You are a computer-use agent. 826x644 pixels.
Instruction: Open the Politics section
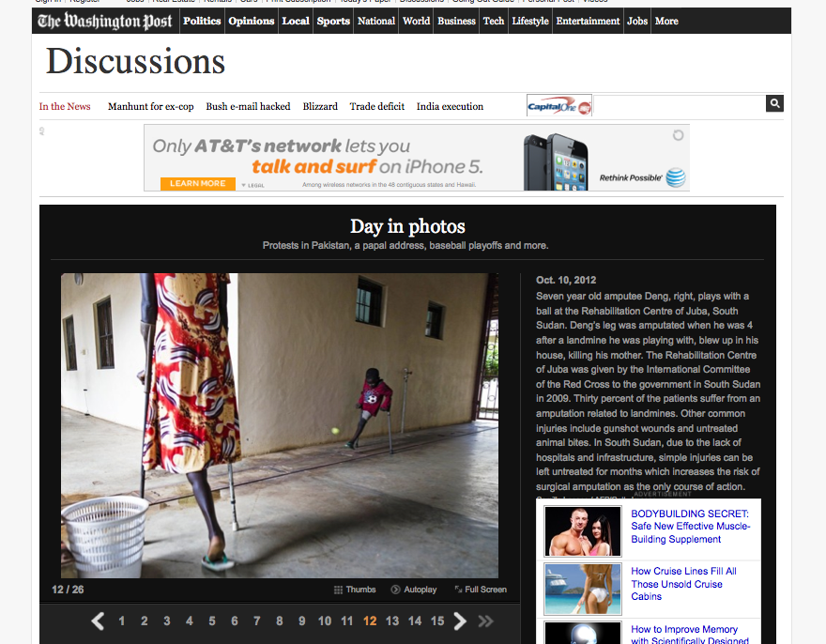[202, 21]
